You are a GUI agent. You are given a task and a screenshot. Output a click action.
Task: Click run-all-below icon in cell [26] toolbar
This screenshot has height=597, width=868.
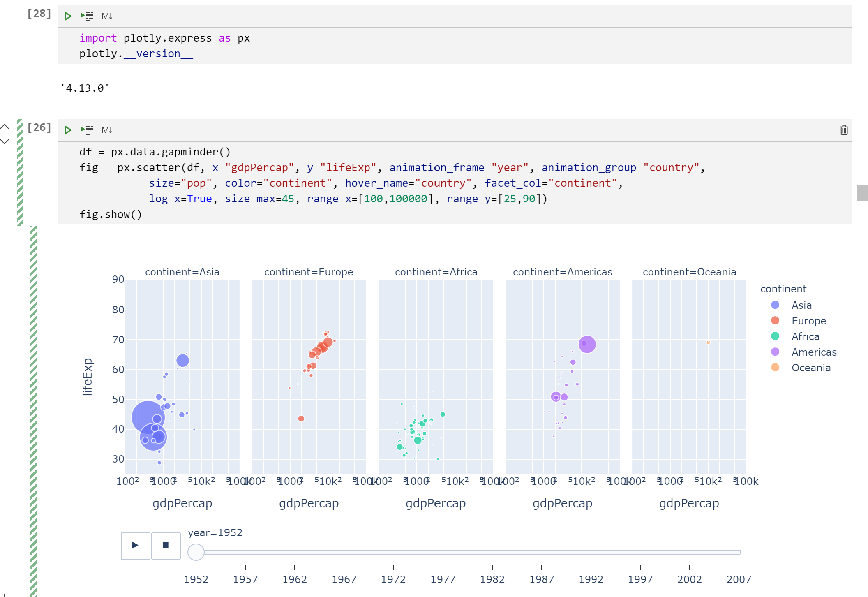tap(87, 130)
